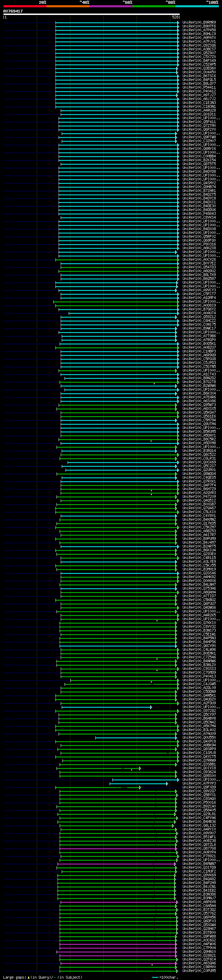Select hit UniRef100_A9PAT0
Image resolution: width=222 pixels, height=980 pixels.
pos(199,38)
